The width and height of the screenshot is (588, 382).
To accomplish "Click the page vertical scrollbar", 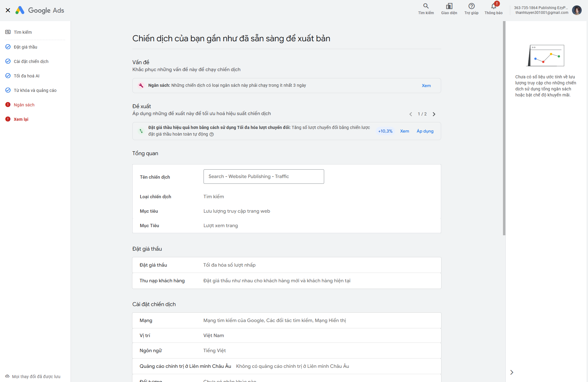I will [x=504, y=128].
